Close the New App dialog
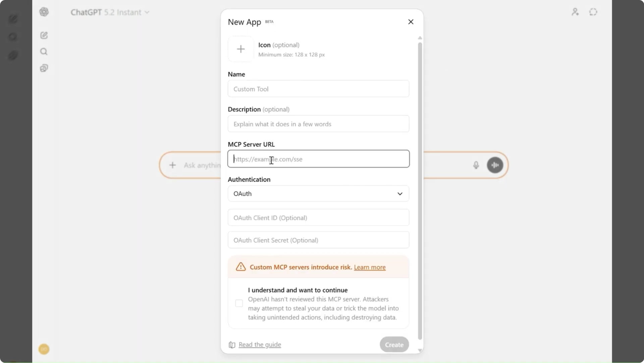The width and height of the screenshot is (644, 363). (411, 21)
